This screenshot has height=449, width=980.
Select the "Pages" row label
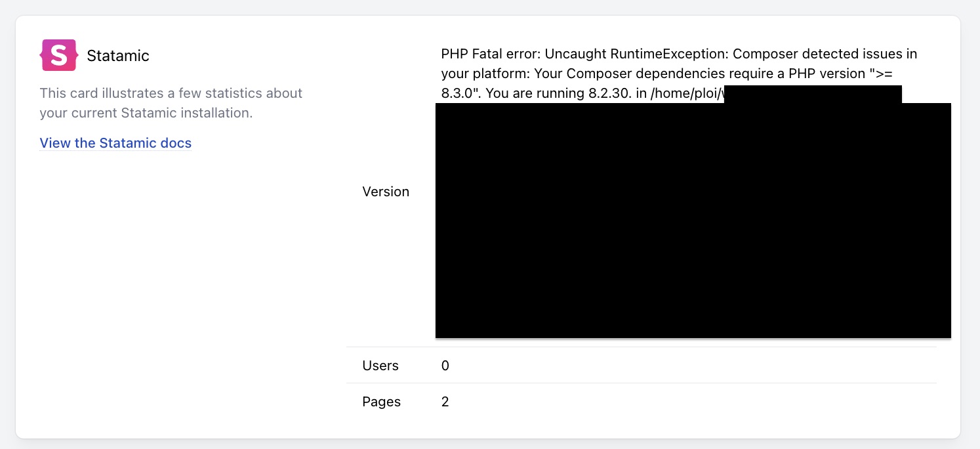[381, 402]
